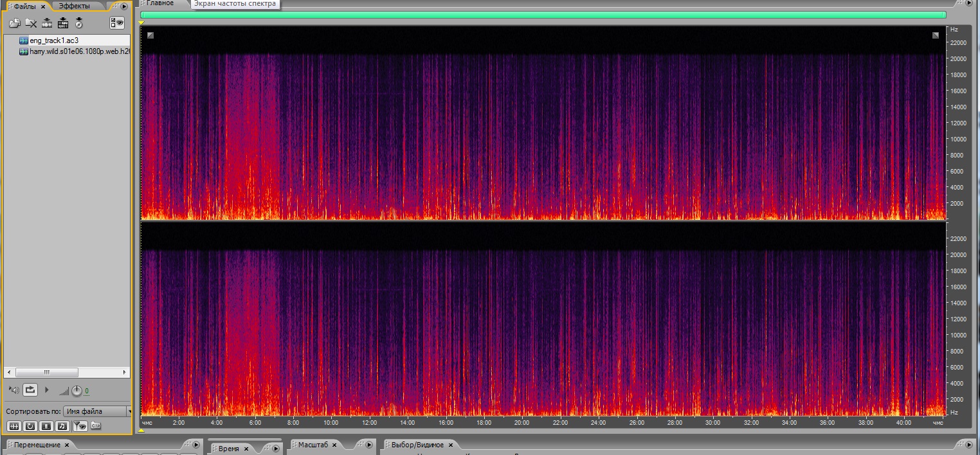The image size is (980, 455).
Task: Click the preview volume value 0
Action: 87,391
